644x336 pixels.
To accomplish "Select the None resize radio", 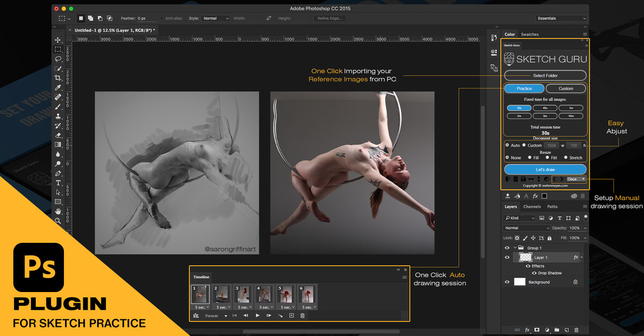I will (x=507, y=158).
